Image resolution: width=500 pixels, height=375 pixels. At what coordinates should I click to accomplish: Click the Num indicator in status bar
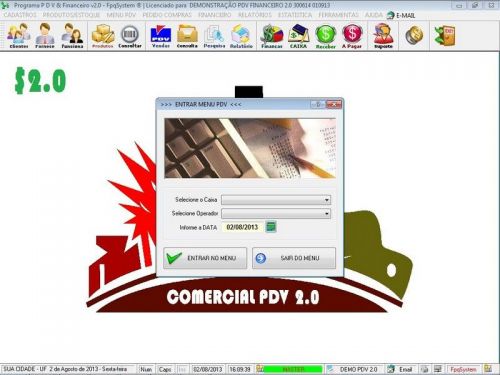(146, 369)
